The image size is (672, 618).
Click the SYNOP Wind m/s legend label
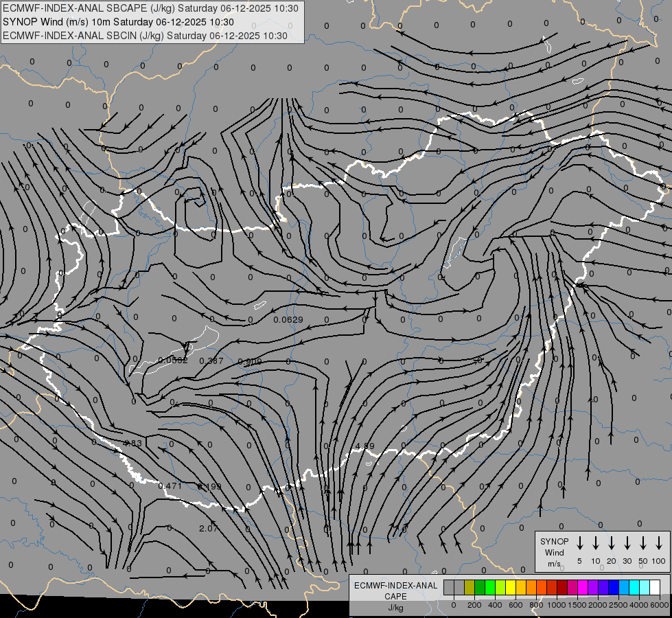tap(554, 552)
